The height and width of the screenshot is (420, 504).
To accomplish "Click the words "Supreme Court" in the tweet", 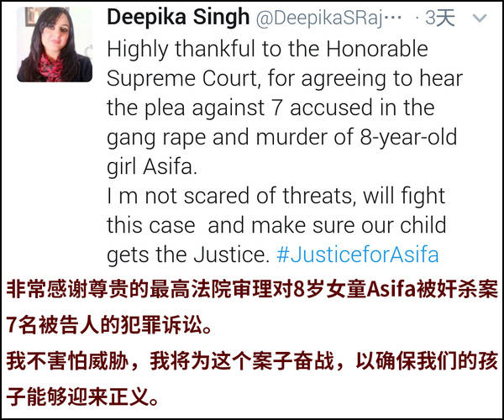I will [183, 78].
